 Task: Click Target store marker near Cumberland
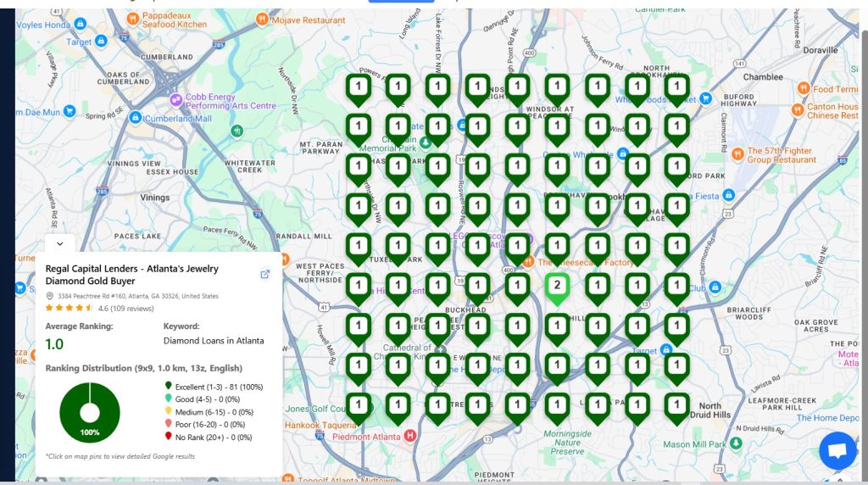[x=101, y=41]
